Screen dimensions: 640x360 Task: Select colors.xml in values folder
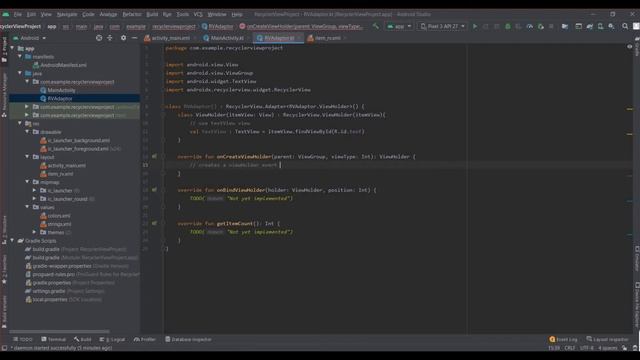[59, 216]
